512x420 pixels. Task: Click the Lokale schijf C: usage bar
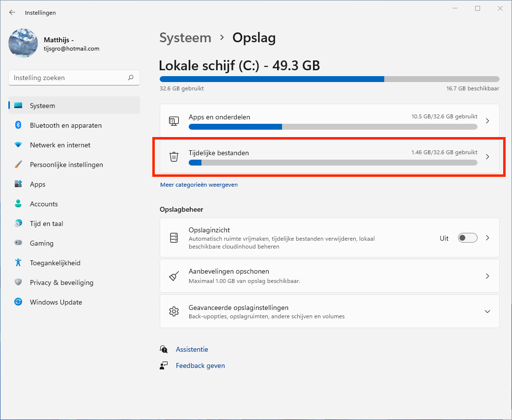329,79
